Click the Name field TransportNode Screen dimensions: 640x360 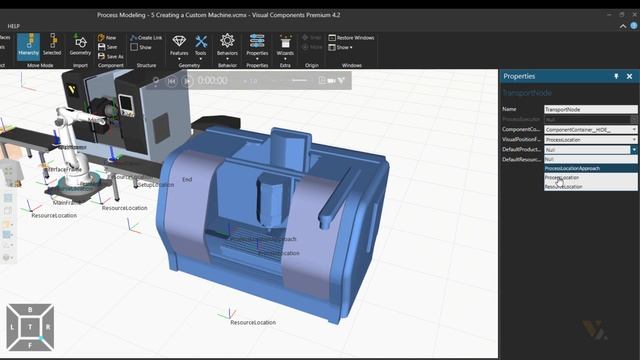pos(591,109)
